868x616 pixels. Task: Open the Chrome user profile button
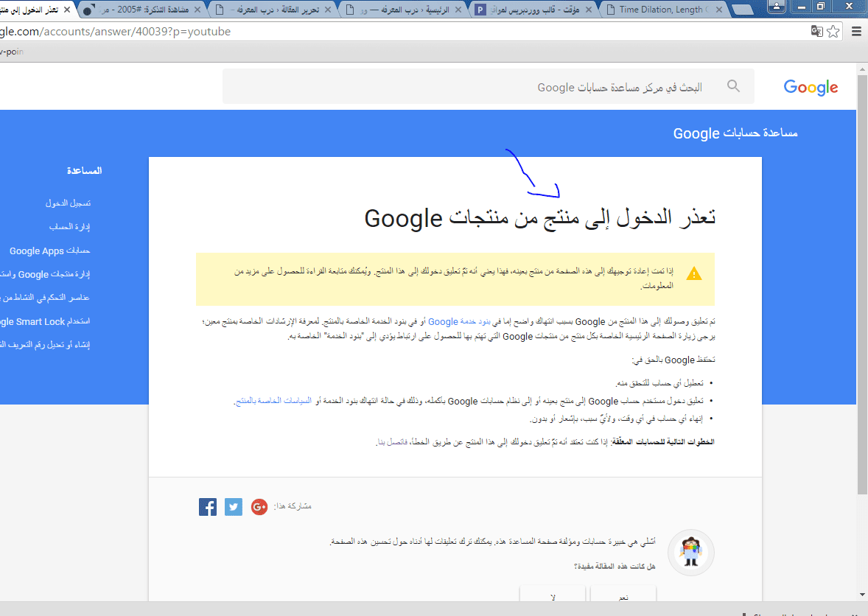pos(777,7)
